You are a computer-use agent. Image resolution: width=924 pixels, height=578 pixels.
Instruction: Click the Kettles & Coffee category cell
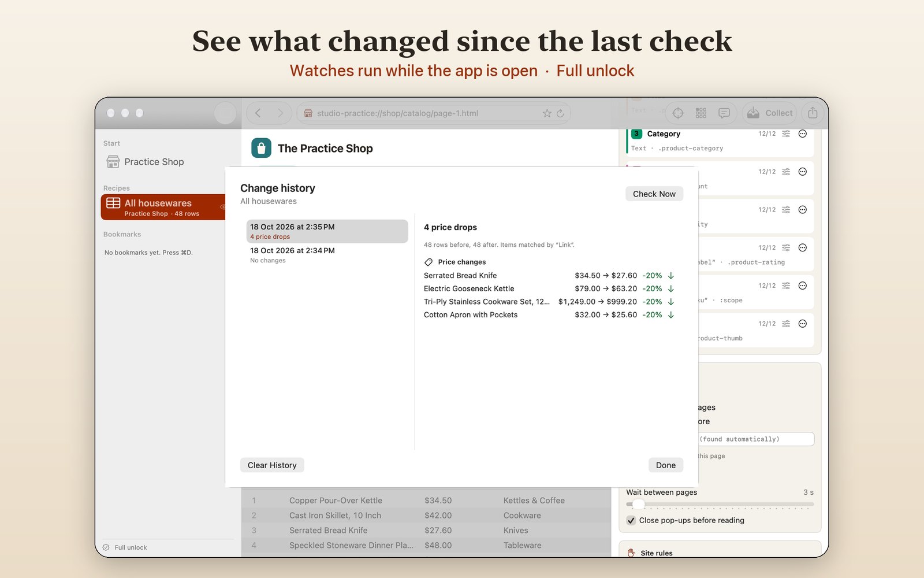(x=534, y=501)
